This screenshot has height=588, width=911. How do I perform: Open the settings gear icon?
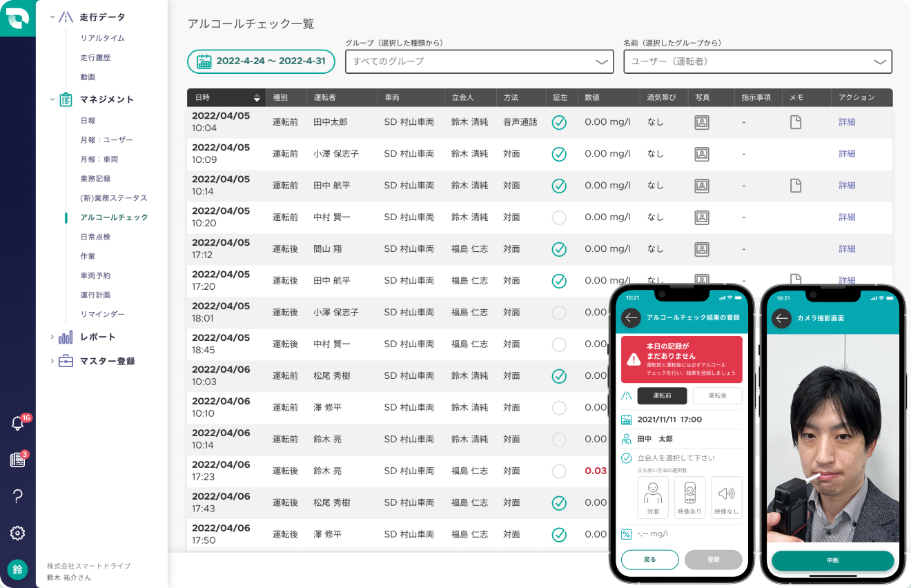click(17, 532)
